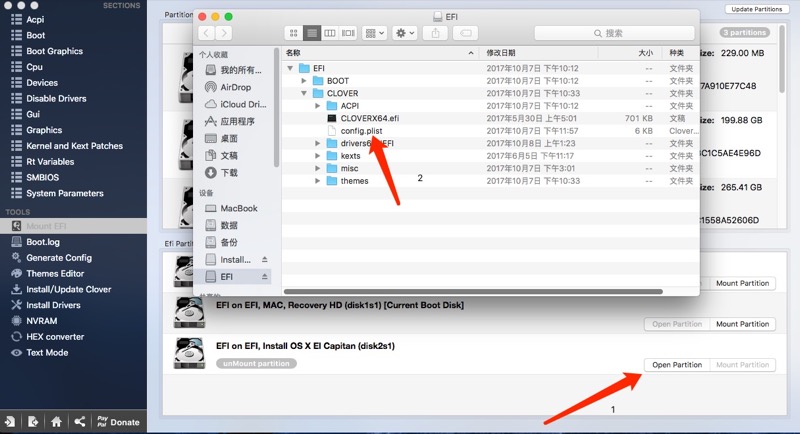Switch Finder to cover flow view
The width and height of the screenshot is (800, 434).
point(348,33)
